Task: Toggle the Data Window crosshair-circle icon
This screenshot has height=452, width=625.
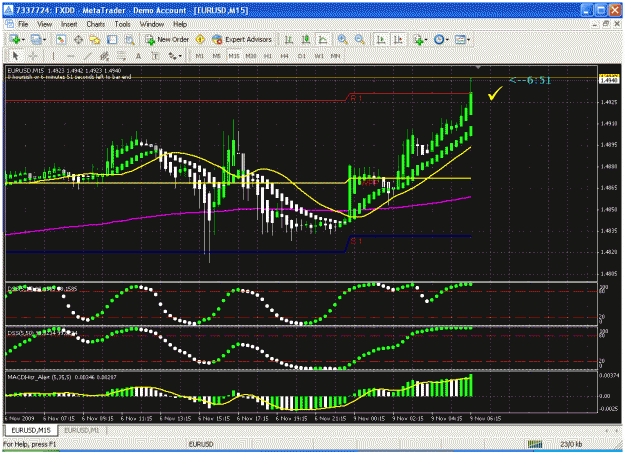Action: point(78,39)
